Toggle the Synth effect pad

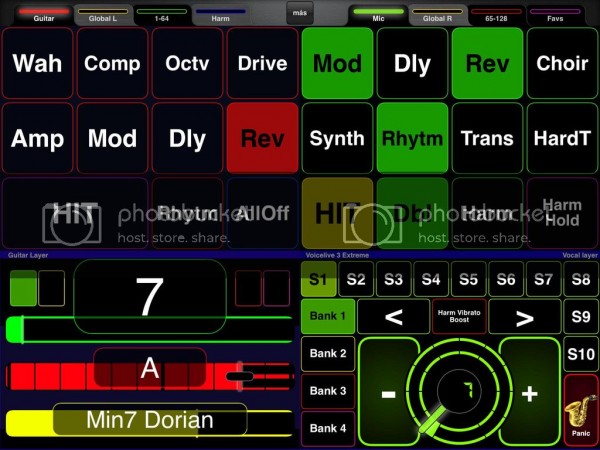[x=338, y=138]
